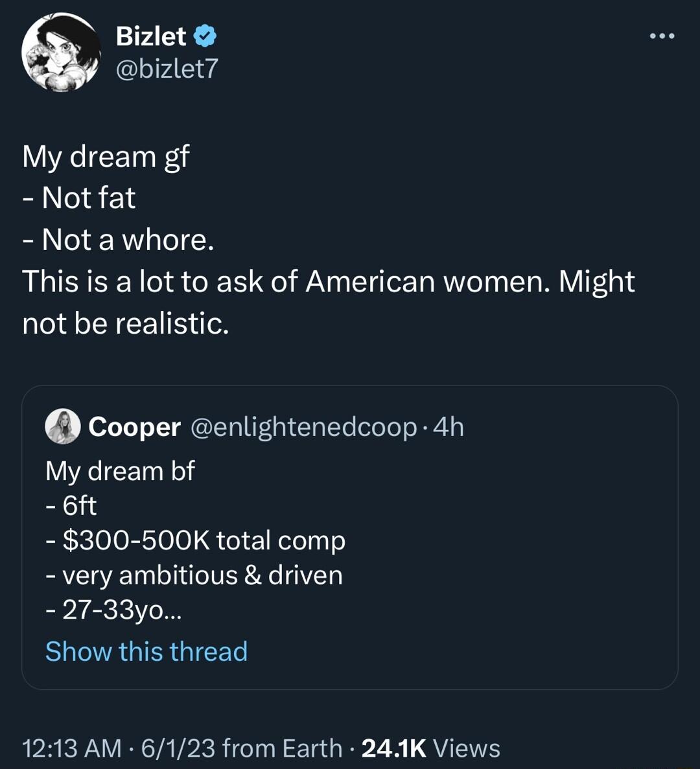This screenshot has width=700, height=769.
Task: Click the My dream bf quoted text
Action: (x=121, y=471)
